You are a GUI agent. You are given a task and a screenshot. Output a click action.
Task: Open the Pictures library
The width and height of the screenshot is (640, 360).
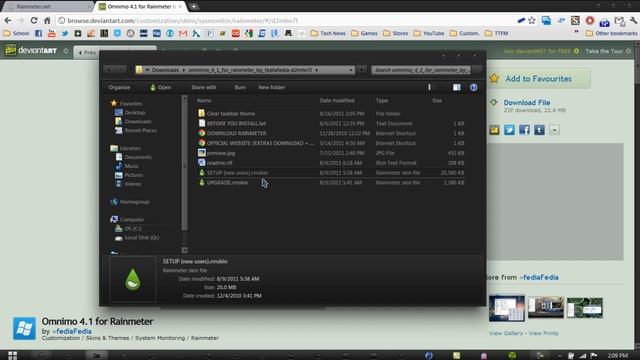coord(133,175)
